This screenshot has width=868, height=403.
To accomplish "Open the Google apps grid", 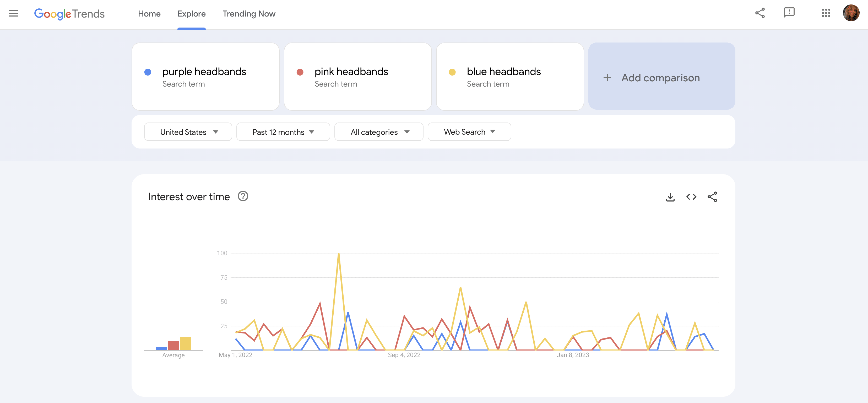I will [x=826, y=13].
